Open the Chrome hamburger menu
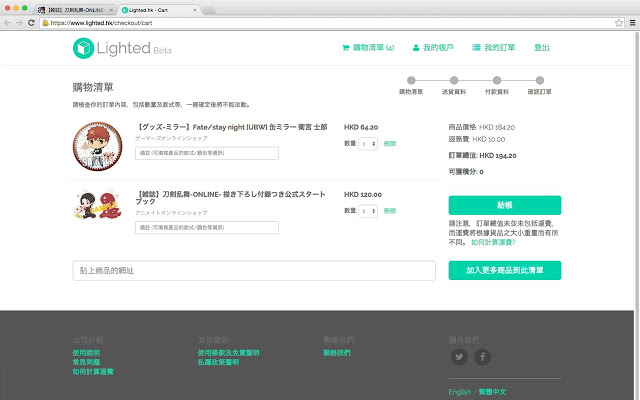Viewport: 640px width, 400px height. tap(632, 23)
